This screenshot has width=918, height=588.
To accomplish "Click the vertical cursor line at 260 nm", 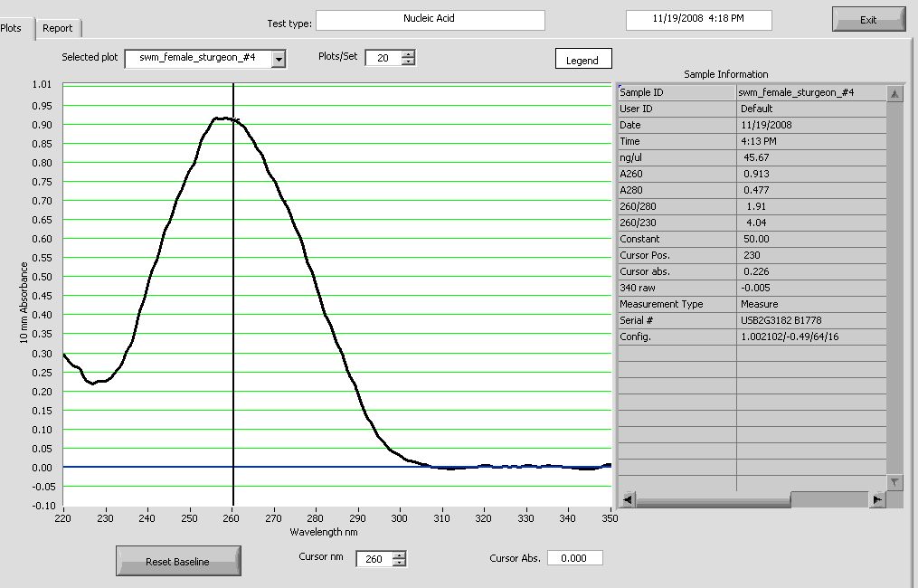I will point(233,293).
